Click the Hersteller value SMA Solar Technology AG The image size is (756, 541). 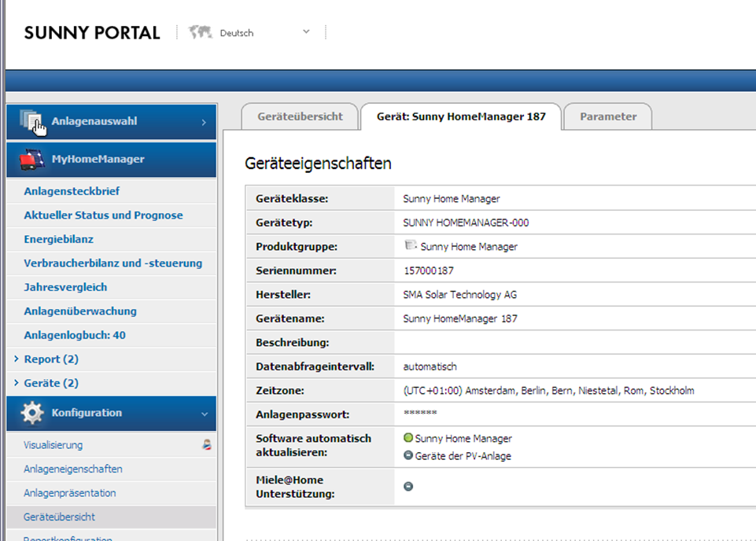(460, 295)
